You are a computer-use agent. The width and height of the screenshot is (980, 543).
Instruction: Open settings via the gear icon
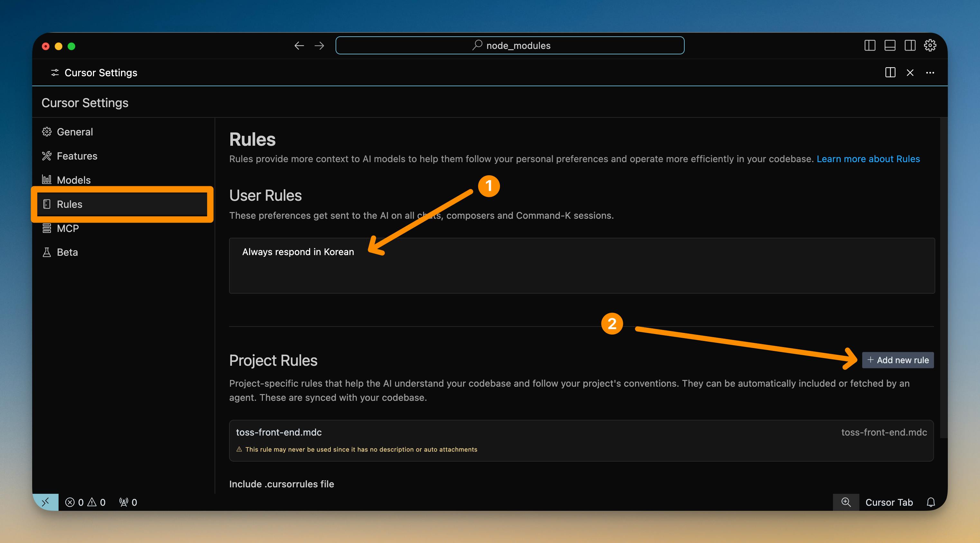(930, 46)
